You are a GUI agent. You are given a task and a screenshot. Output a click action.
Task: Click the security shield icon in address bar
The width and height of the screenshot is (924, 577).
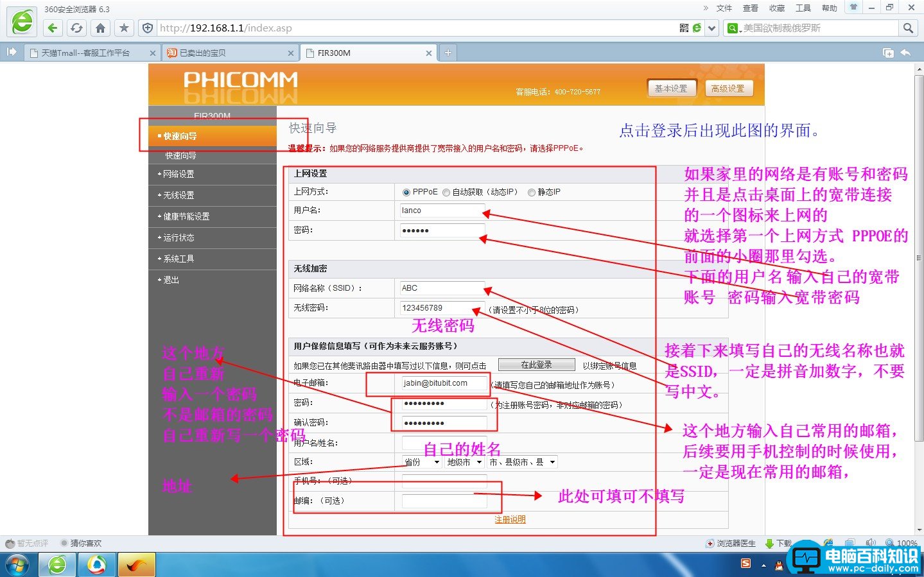pos(148,28)
